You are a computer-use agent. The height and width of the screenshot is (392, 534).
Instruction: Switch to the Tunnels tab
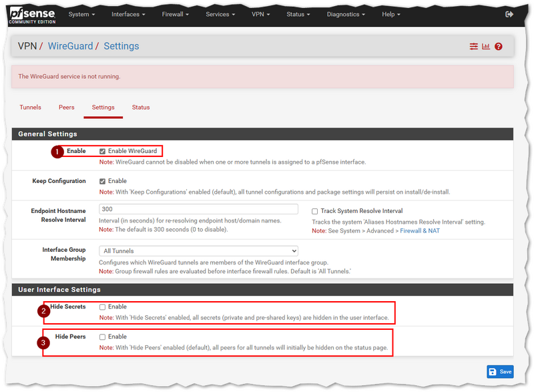(x=30, y=108)
